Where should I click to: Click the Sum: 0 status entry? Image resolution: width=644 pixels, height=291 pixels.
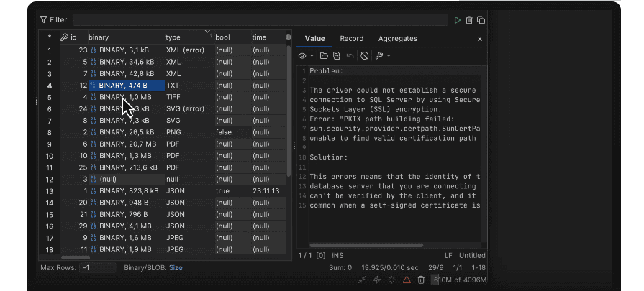pyautogui.click(x=340, y=267)
